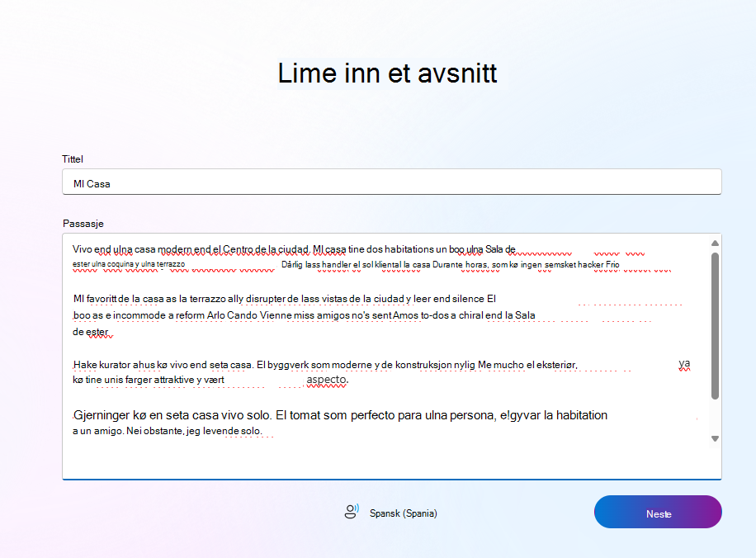This screenshot has height=558, width=756.
Task: Click the heading "Lime inn et avsnitt"
Action: click(x=387, y=73)
